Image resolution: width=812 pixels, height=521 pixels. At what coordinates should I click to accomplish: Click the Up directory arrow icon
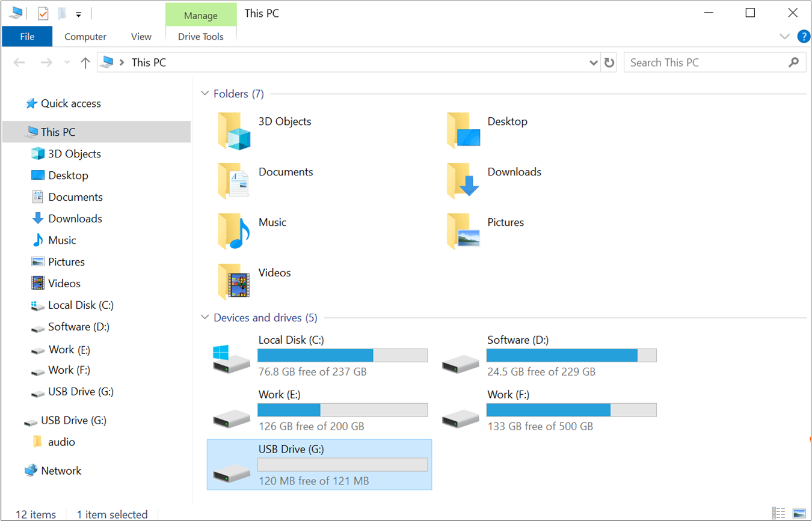tap(85, 62)
